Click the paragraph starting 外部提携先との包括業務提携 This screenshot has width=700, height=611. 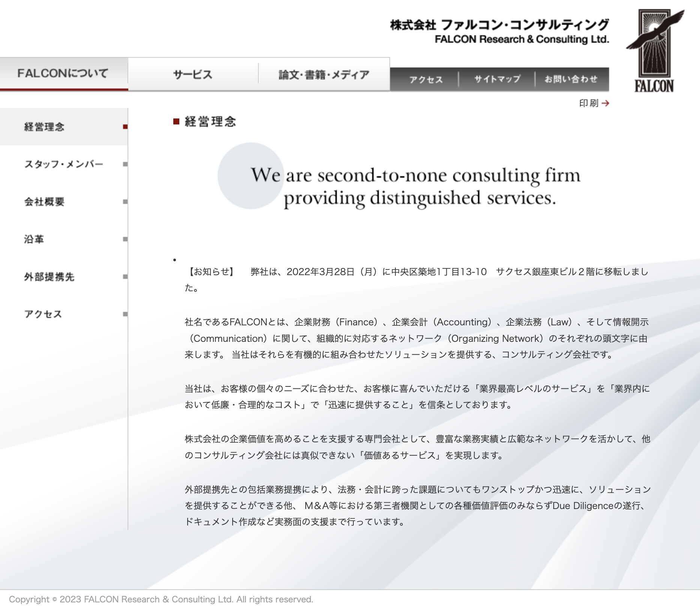coord(417,505)
